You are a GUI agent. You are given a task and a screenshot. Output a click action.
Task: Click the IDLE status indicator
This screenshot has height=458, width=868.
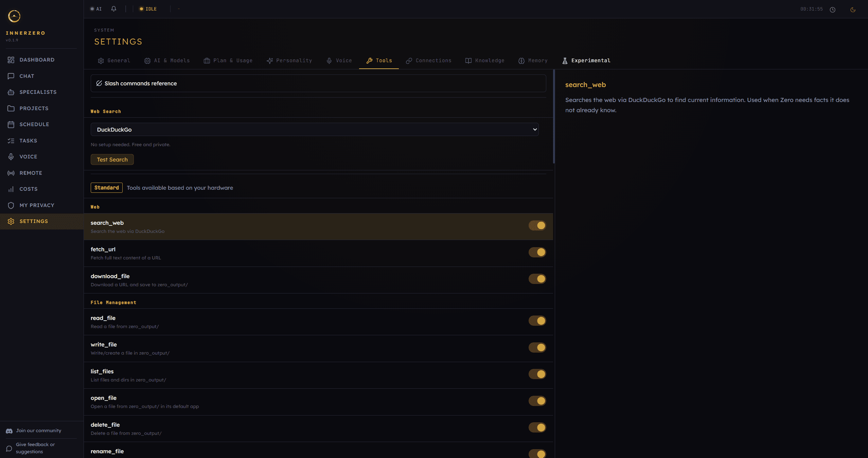(x=148, y=9)
